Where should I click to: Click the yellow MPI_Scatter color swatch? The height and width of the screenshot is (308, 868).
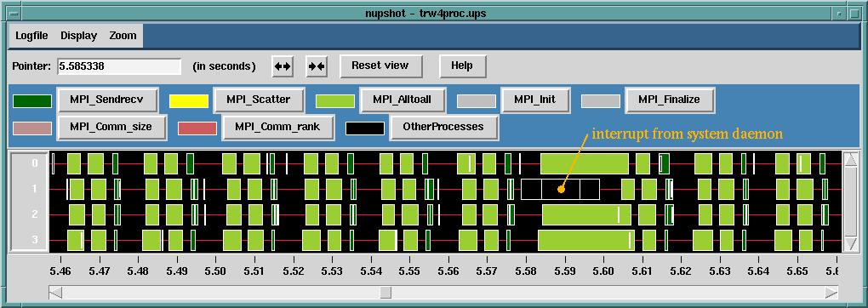tap(189, 100)
